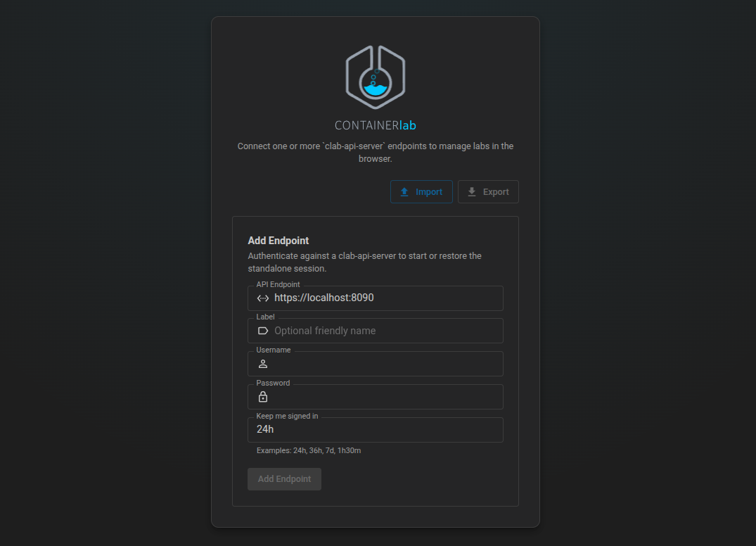The width and height of the screenshot is (756, 546).
Task: Click the Add Endpoint heading
Action: [x=278, y=241]
